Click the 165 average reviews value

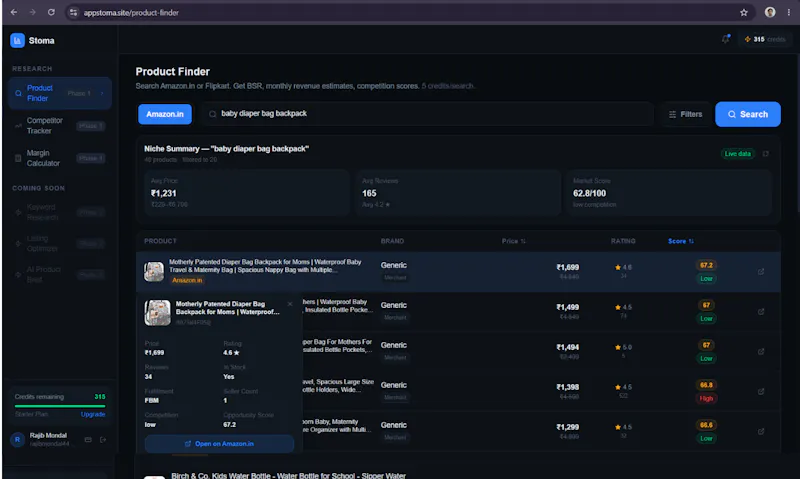pos(369,193)
